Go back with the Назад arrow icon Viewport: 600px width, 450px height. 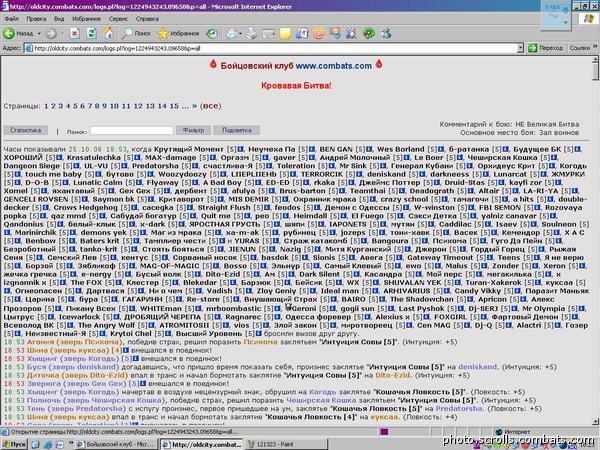click(x=9, y=34)
